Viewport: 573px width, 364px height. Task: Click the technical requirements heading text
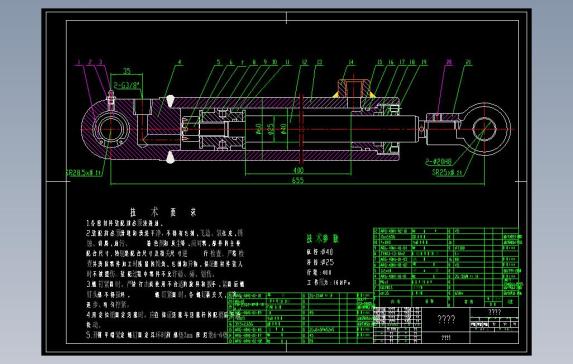(163, 212)
